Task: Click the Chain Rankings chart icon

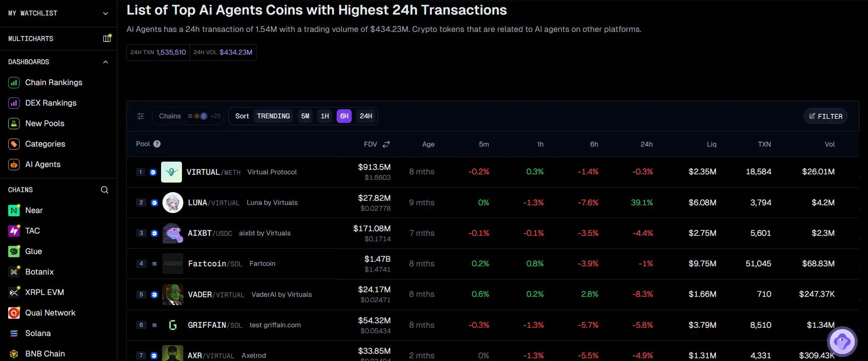Action: tap(14, 82)
